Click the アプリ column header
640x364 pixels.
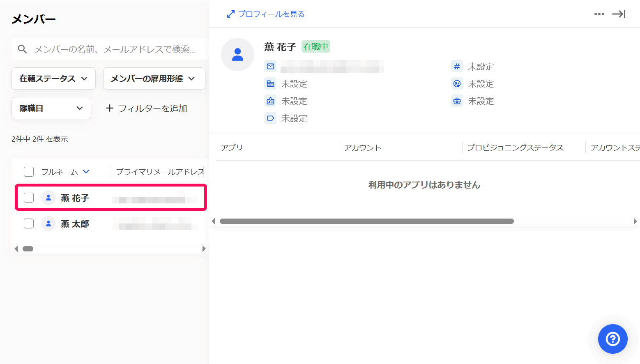tap(232, 147)
